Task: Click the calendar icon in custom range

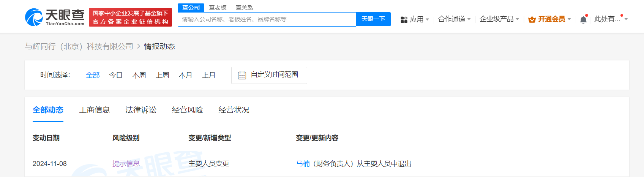Action: pos(242,75)
